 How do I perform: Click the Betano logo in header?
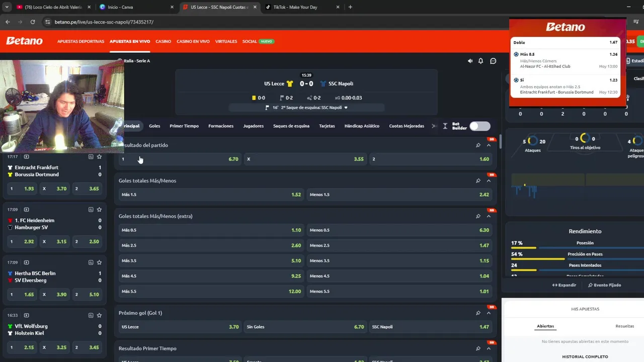tap(24, 41)
